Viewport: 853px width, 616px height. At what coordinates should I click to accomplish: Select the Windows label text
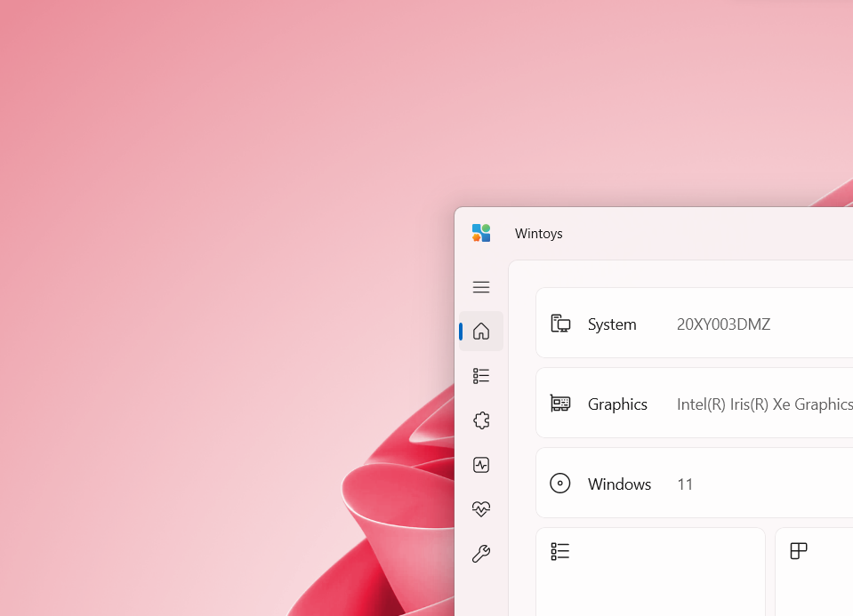tap(619, 484)
